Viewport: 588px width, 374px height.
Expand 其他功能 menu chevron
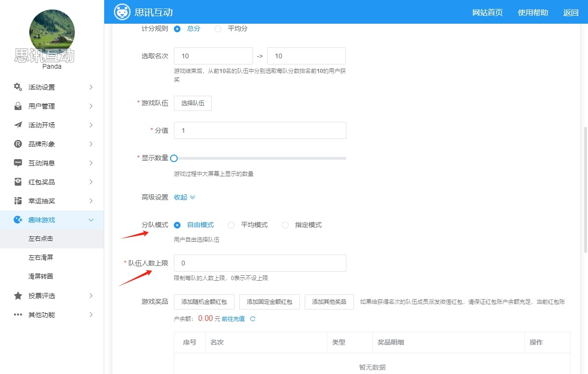[91, 314]
